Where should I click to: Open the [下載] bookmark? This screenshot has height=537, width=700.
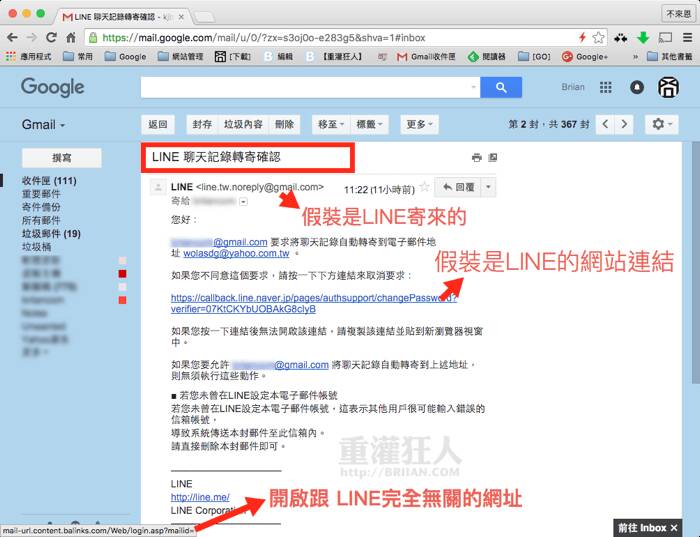coord(233,56)
